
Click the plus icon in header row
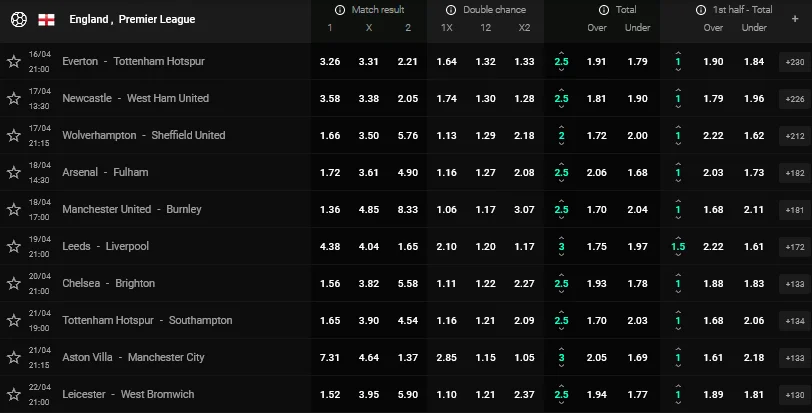tap(795, 18)
